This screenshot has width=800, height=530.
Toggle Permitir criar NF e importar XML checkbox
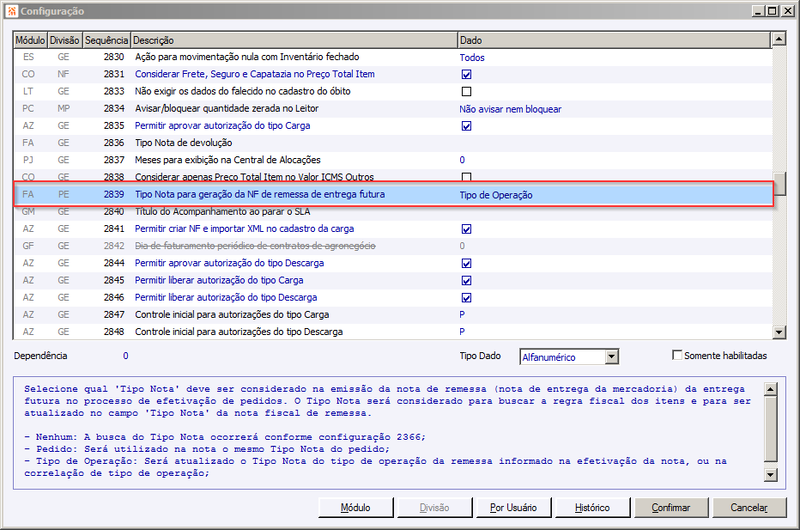[466, 229]
